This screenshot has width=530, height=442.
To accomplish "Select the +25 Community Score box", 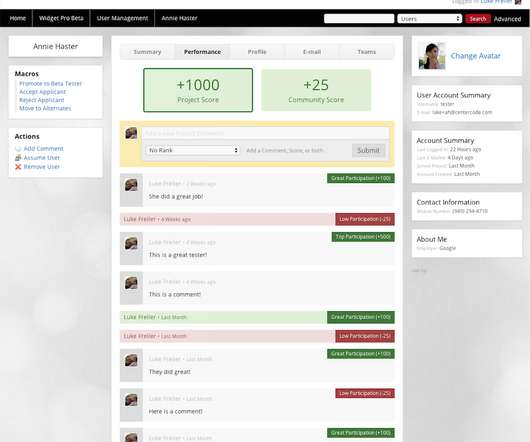I will [316, 90].
